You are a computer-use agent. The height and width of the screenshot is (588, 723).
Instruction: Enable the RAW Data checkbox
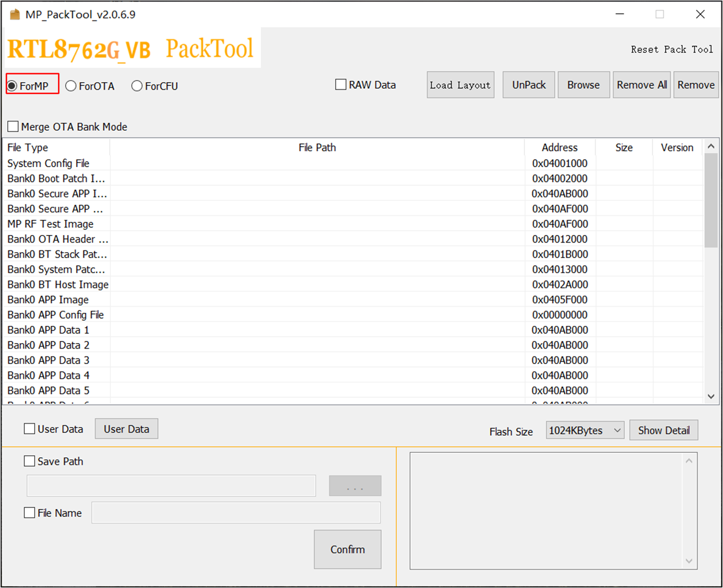tap(341, 85)
